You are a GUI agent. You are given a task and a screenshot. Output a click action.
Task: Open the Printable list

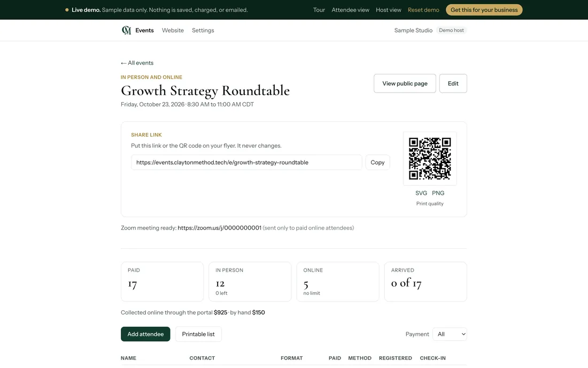pos(198,334)
